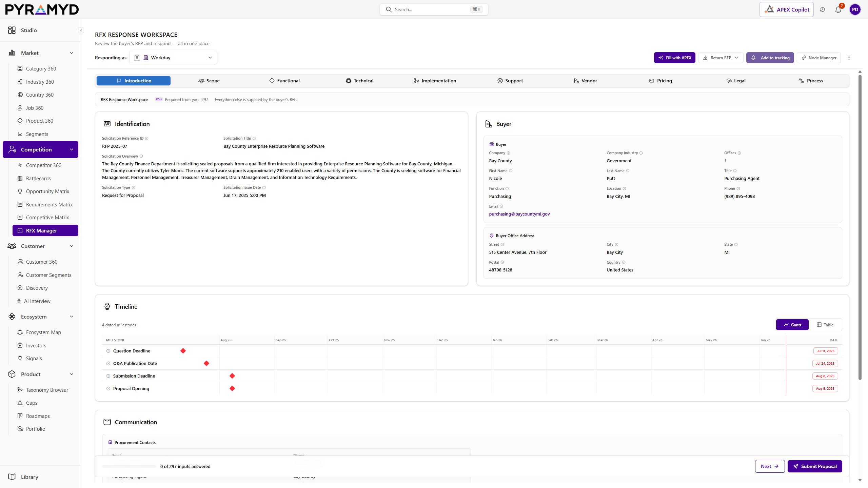Switch to the Support tab

point(510,81)
